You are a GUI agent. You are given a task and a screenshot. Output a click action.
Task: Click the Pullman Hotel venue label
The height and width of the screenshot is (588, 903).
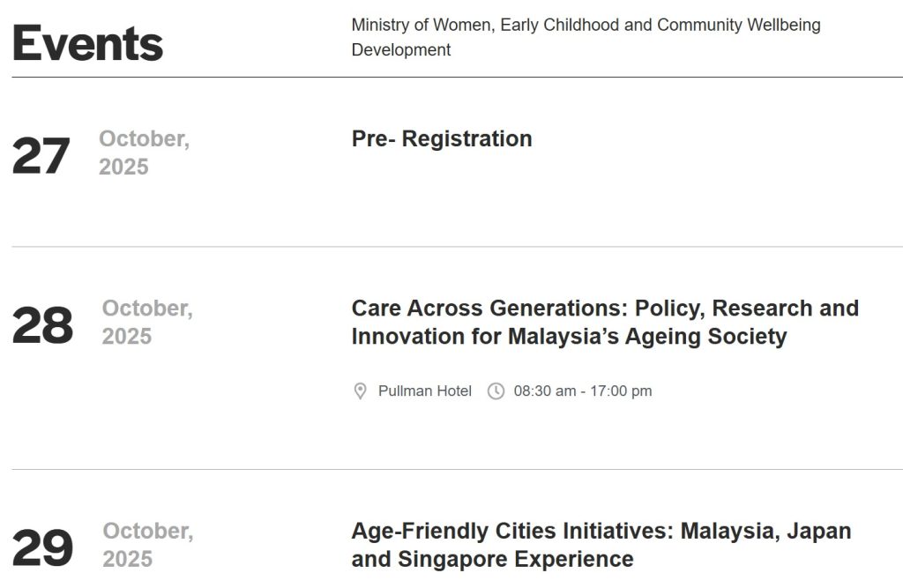[425, 391]
